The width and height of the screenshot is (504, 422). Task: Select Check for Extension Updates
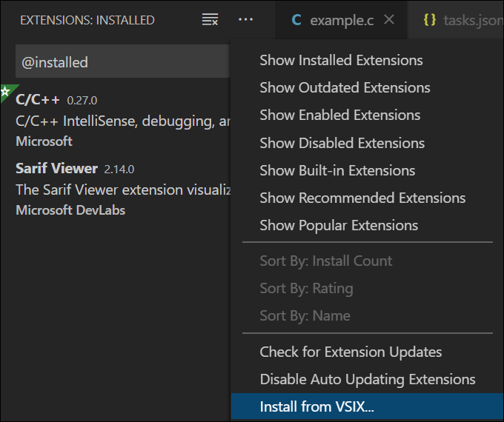pyautogui.click(x=351, y=352)
